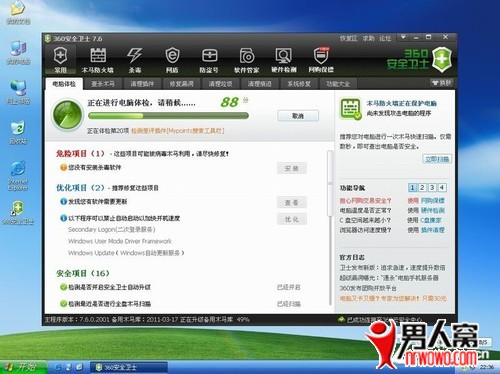Click the 换肤 skin change button
Viewport: 500px width, 374px height.
pos(441,83)
